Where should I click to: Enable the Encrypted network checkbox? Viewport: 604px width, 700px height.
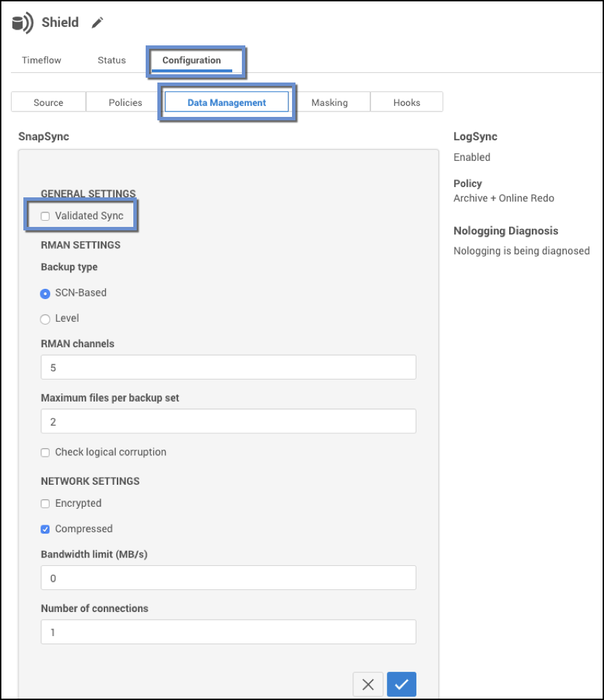(45, 503)
